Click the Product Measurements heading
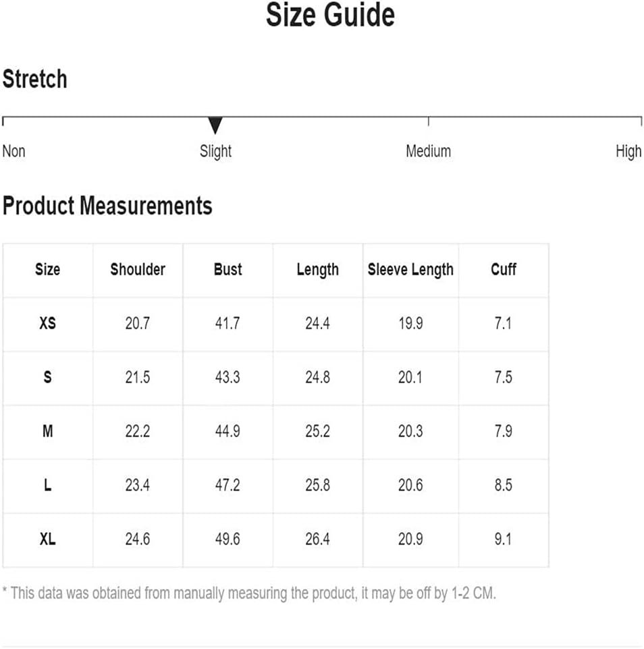Image resolution: width=644 pixels, height=649 pixels. coord(107,206)
